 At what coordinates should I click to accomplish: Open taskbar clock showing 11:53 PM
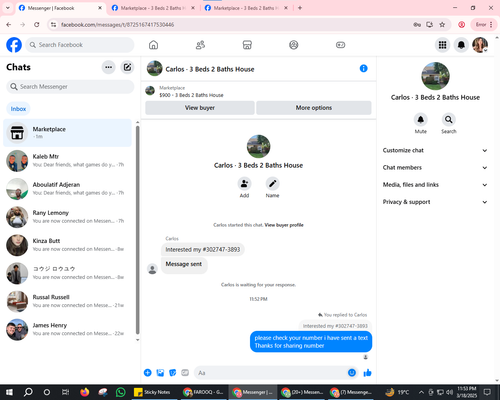click(467, 392)
